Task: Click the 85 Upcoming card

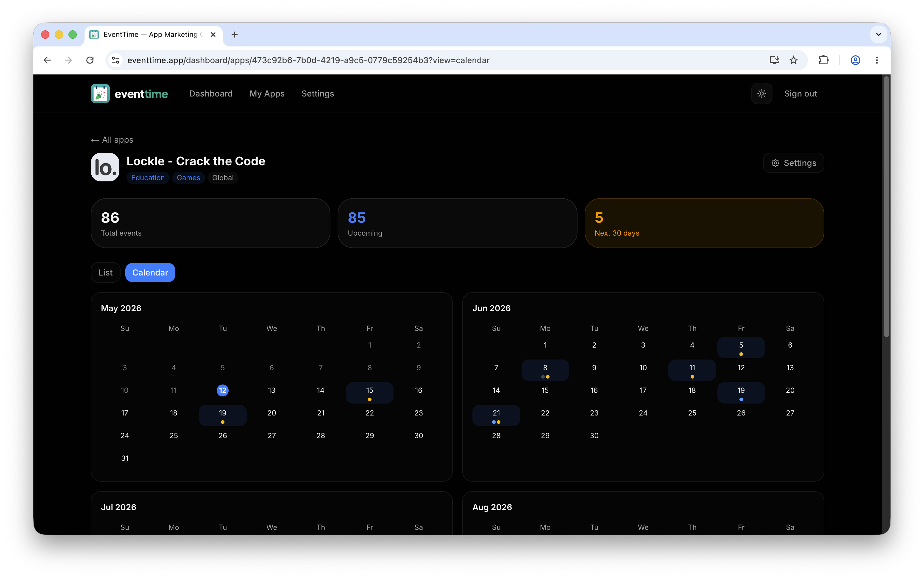Action: [x=457, y=223]
